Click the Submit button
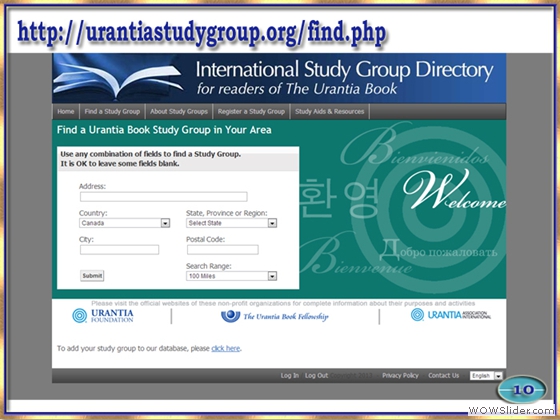 point(92,276)
